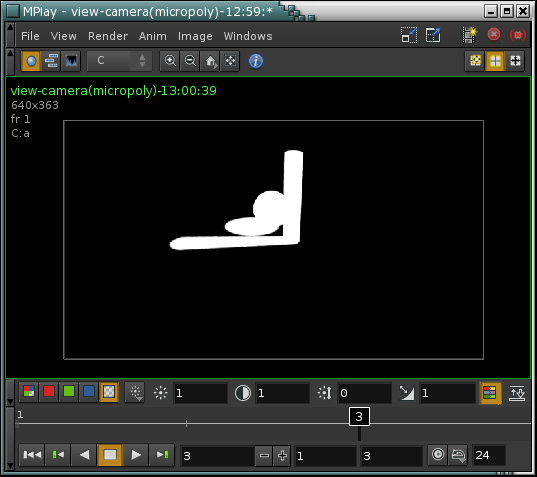Open the Render menu
The height and width of the screenshot is (477, 537).
(108, 36)
